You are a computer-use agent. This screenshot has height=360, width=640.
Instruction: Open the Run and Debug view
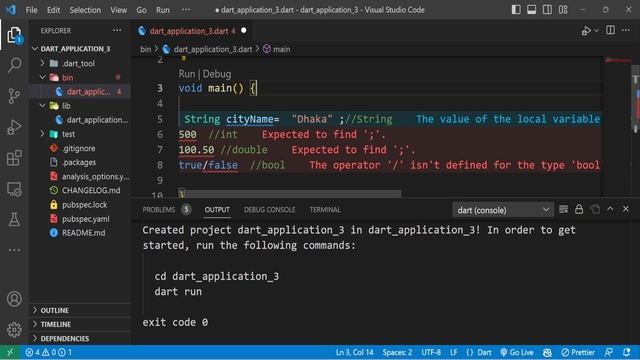point(14,127)
